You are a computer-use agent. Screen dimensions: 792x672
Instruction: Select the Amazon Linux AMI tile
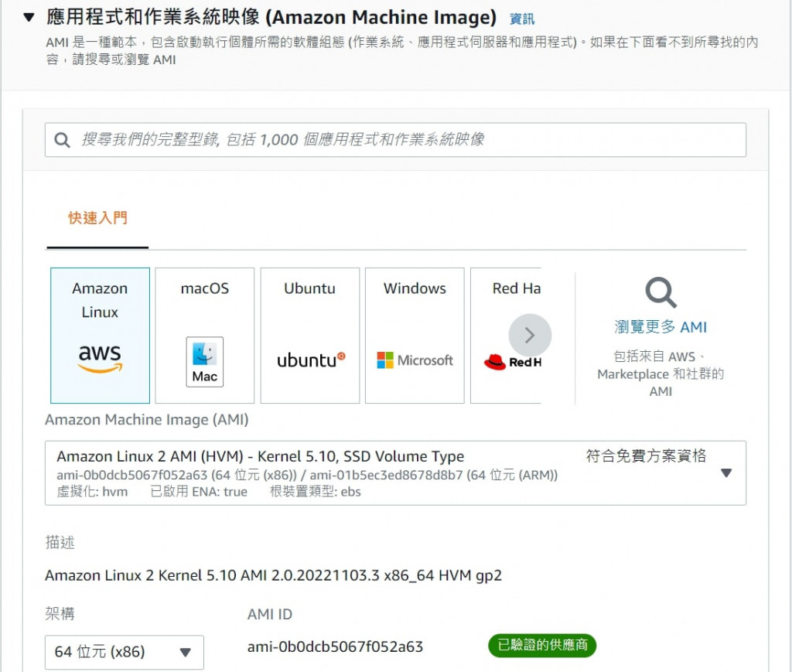point(100,336)
